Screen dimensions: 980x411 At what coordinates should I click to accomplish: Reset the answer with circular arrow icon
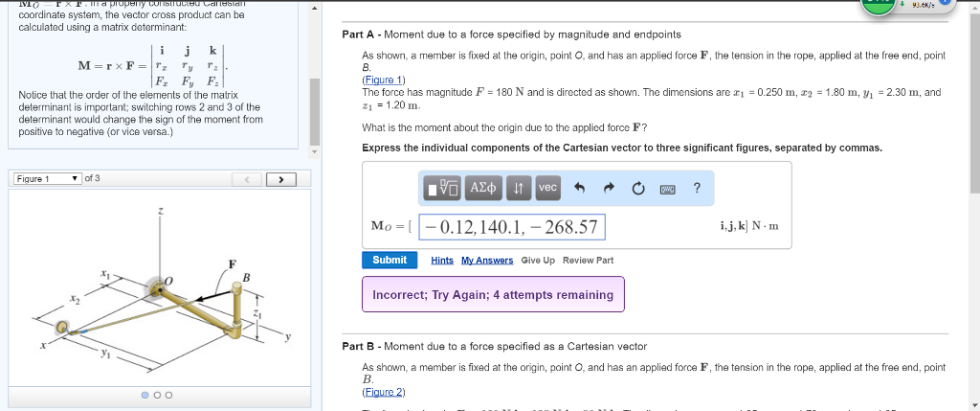(x=637, y=189)
